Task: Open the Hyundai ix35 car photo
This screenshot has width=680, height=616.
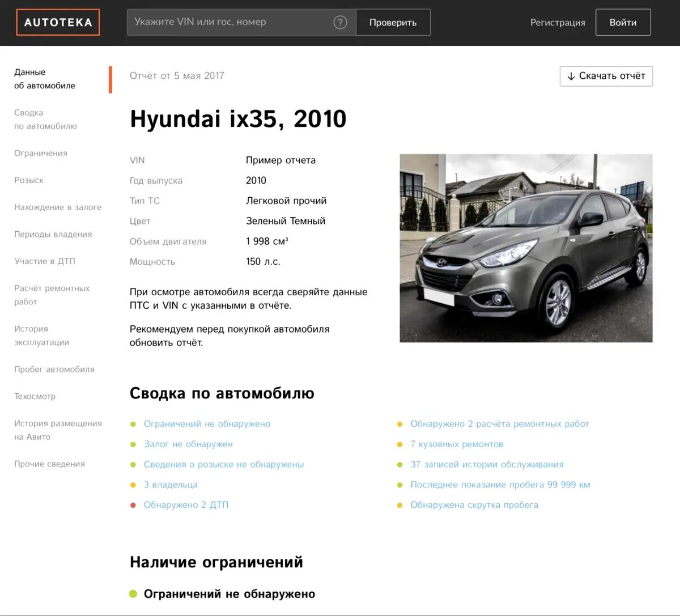Action: pos(526,248)
